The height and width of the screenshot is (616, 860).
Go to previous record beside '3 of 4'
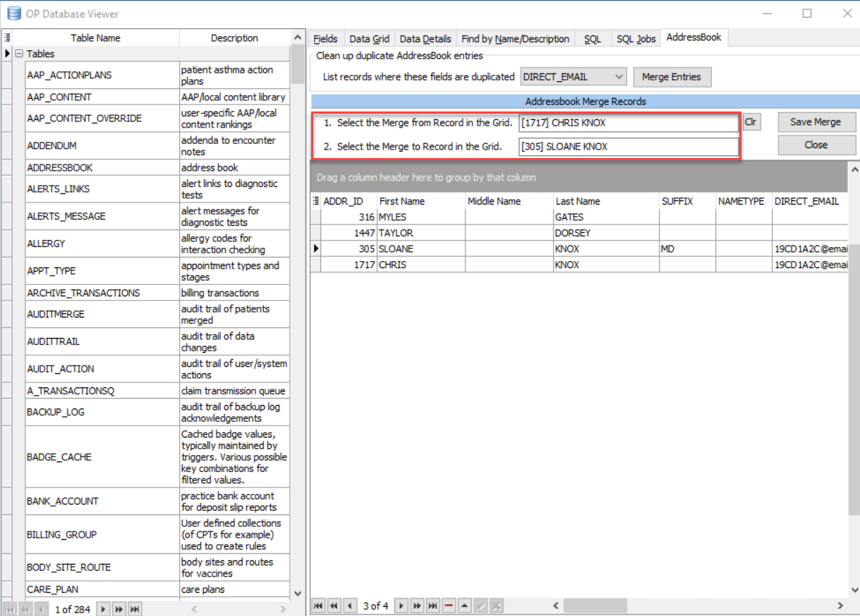point(349,605)
